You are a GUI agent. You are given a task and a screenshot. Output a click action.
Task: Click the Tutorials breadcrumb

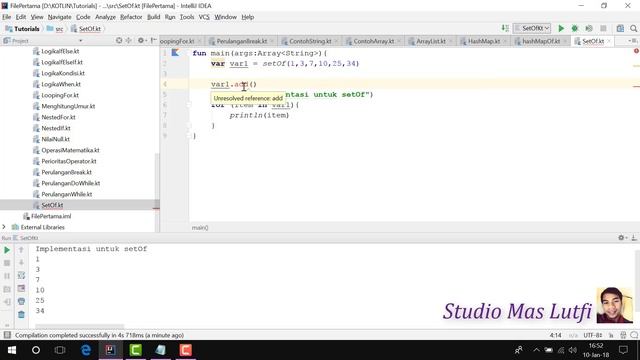22,29
